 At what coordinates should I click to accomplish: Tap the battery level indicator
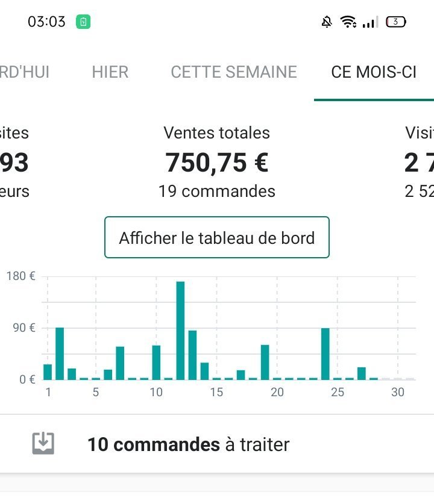point(396,22)
